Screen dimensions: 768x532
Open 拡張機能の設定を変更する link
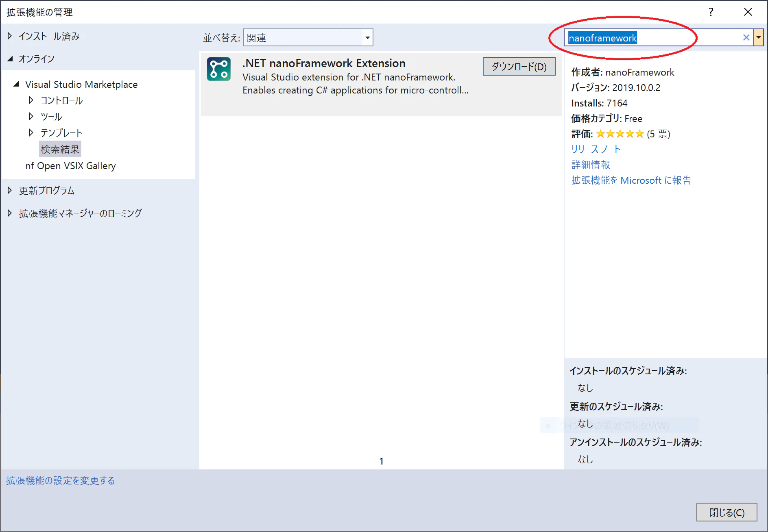61,480
